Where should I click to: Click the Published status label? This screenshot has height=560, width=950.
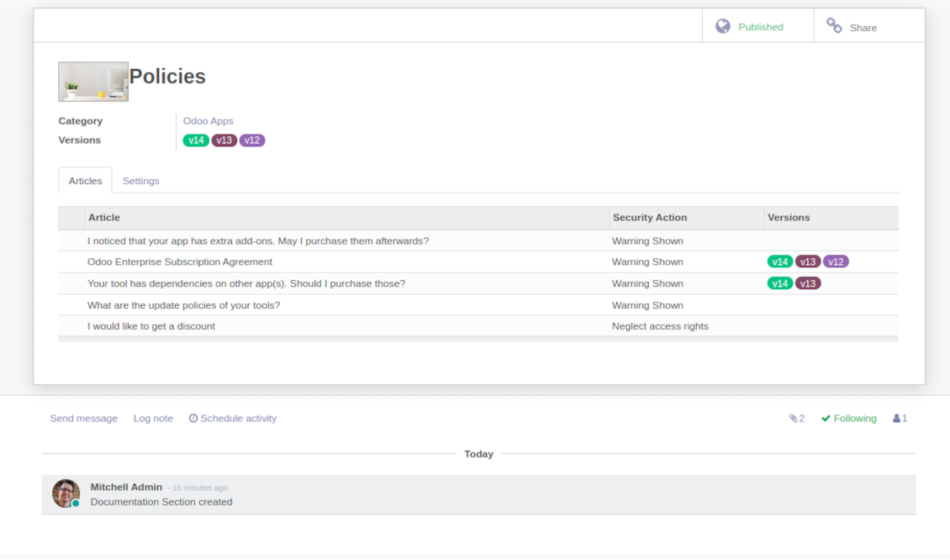tap(760, 27)
